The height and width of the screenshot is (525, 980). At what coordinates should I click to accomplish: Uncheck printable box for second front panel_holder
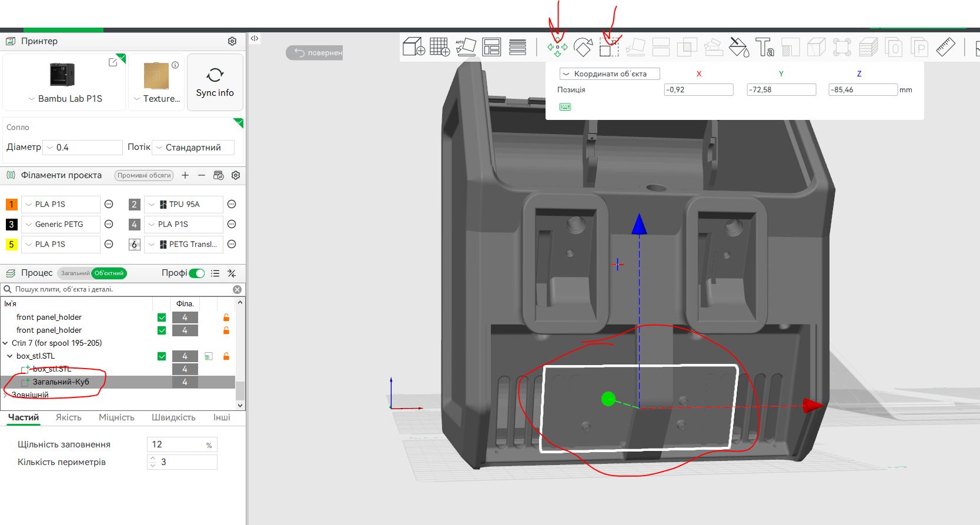tap(162, 330)
